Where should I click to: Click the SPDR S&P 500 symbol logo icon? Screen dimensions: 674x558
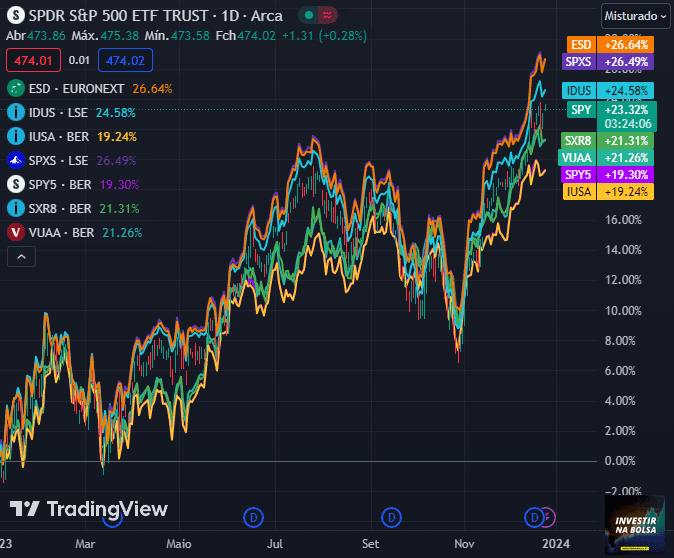pyautogui.click(x=16, y=15)
